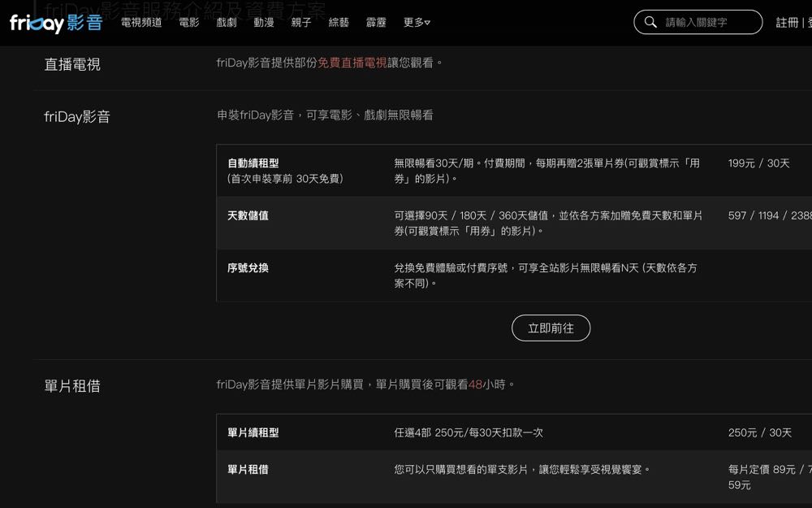Go to the 動漫 section

[x=264, y=22]
